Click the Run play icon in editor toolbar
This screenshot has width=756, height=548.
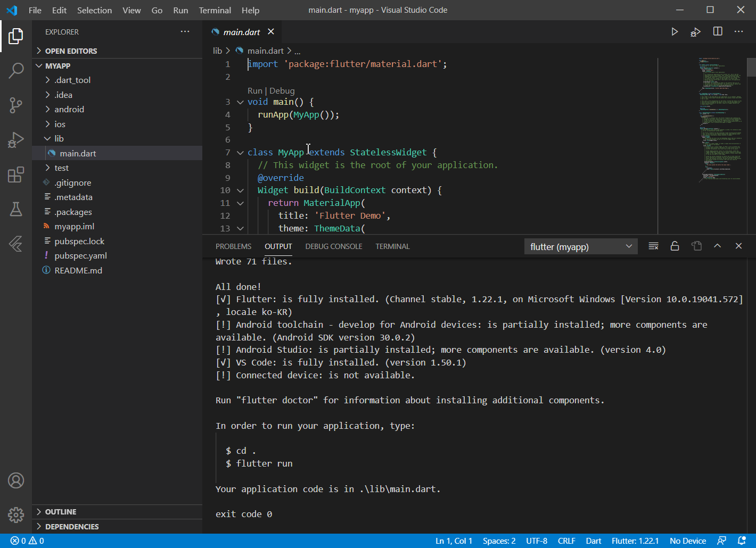tap(675, 32)
